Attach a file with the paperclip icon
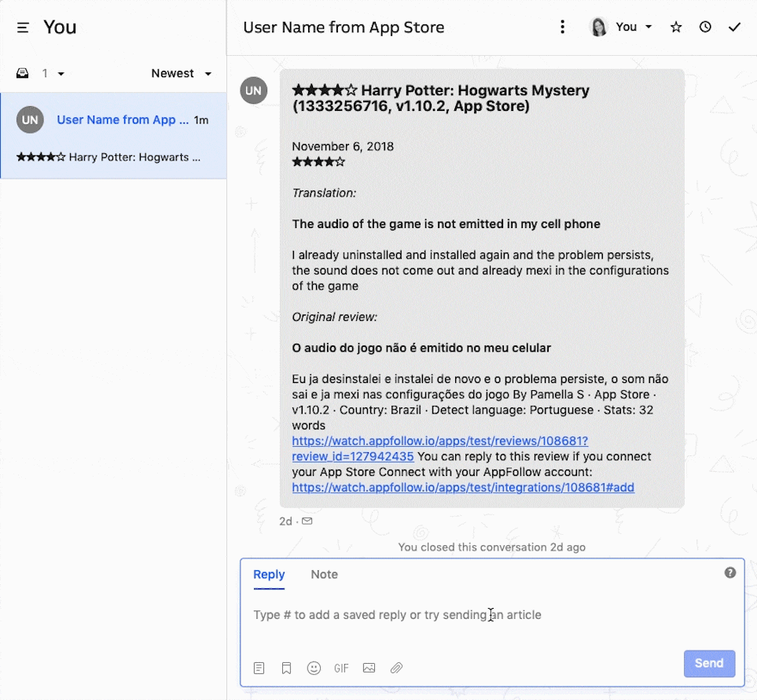 point(397,668)
